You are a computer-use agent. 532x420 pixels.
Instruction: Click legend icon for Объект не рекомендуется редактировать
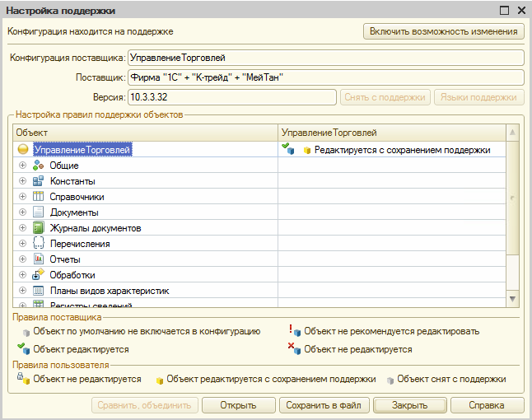pyautogui.click(x=295, y=330)
